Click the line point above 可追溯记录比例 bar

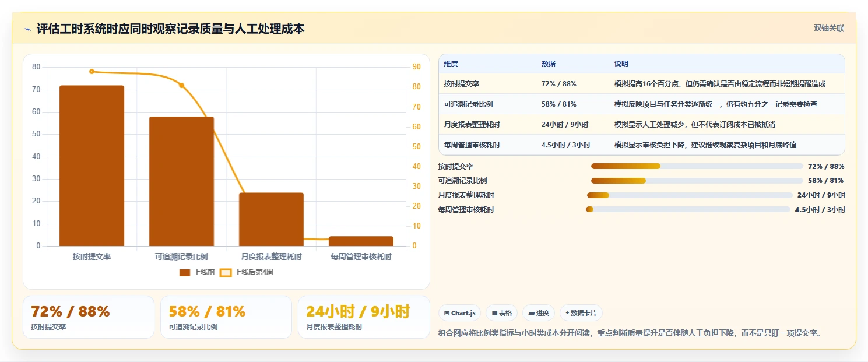(181, 85)
